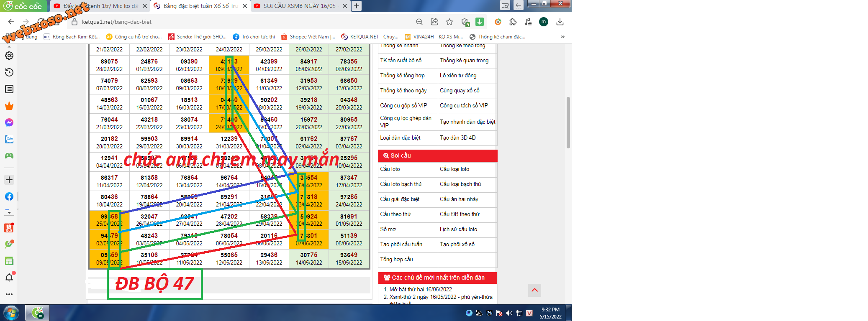The width and height of the screenshot is (868, 321).
Task: Click the scroll-to-top red chevron button
Action: pos(534,290)
